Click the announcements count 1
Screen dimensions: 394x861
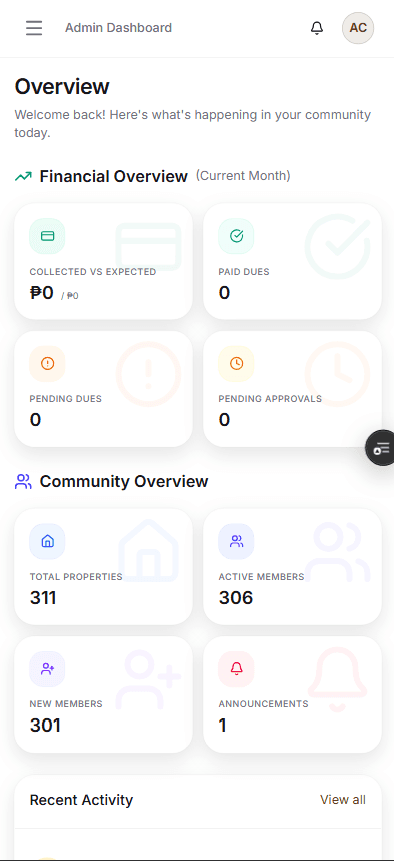[222, 725]
